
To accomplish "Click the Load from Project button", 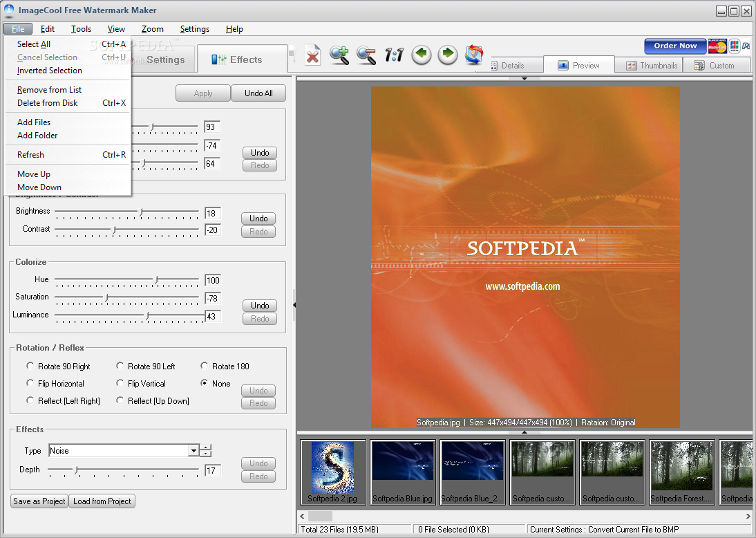I will tap(102, 501).
